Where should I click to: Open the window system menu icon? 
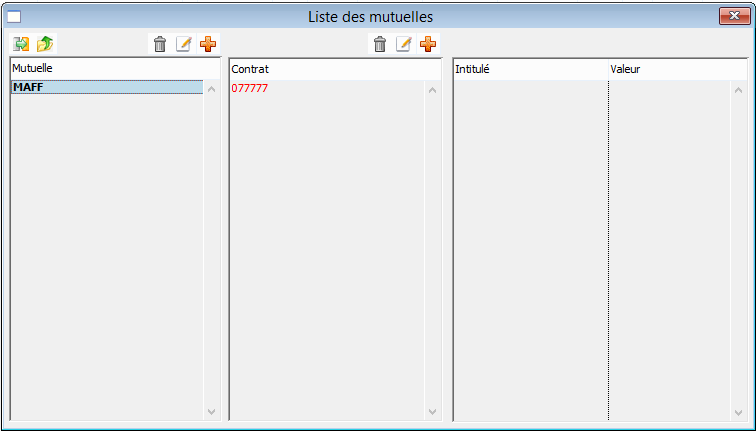(x=14, y=17)
